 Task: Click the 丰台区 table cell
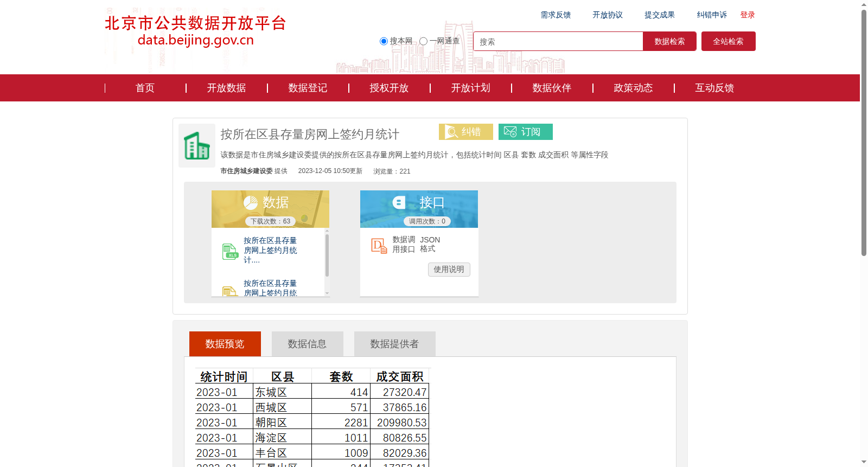[x=283, y=452]
